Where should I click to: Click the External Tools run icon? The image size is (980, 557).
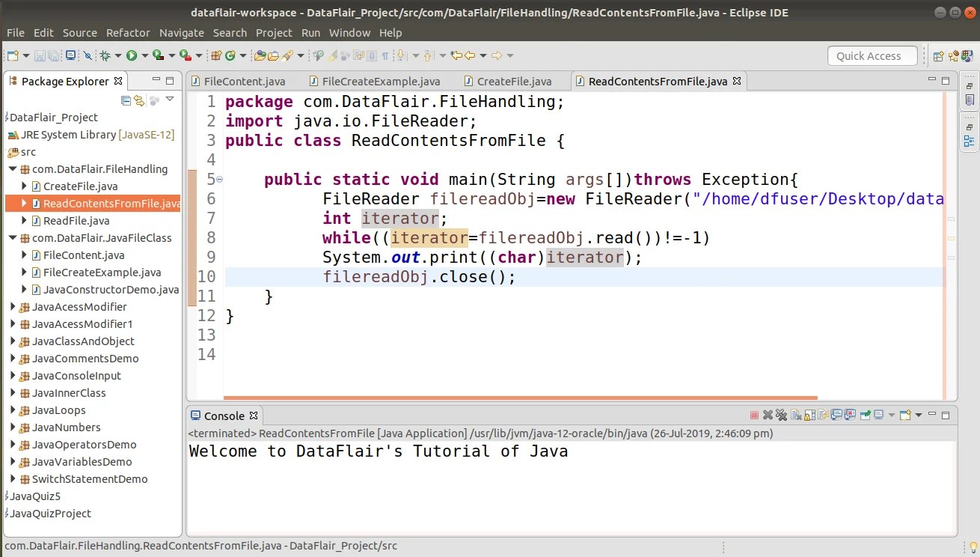click(185, 55)
